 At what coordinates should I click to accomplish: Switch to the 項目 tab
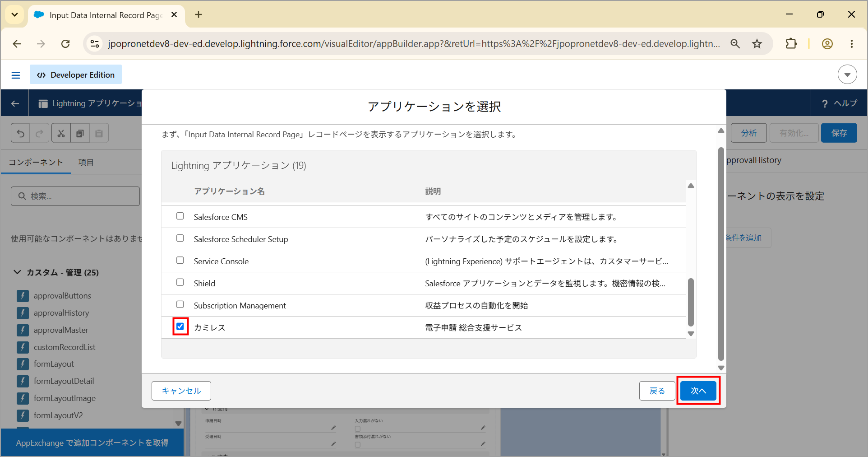[86, 163]
